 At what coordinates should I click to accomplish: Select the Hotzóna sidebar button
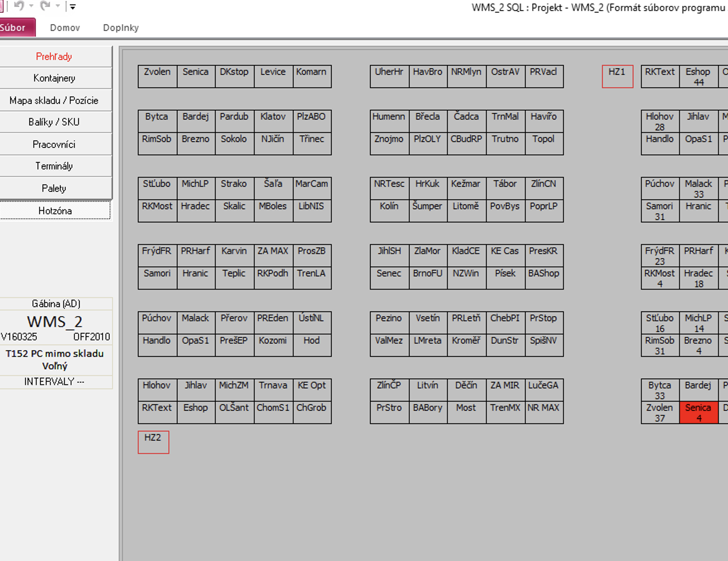[54, 211]
